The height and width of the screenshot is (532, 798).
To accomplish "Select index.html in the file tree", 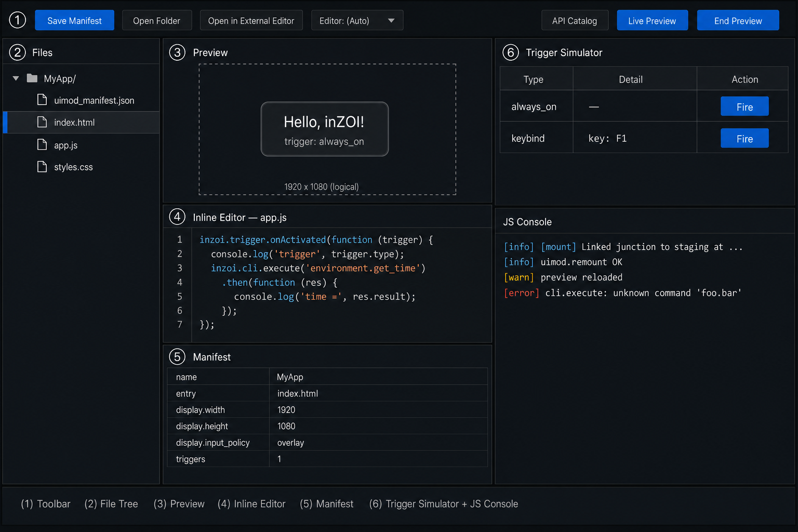I will point(82,122).
